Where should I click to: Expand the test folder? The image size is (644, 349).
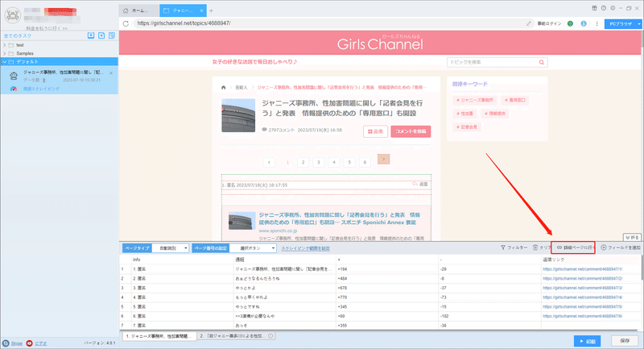pos(5,45)
